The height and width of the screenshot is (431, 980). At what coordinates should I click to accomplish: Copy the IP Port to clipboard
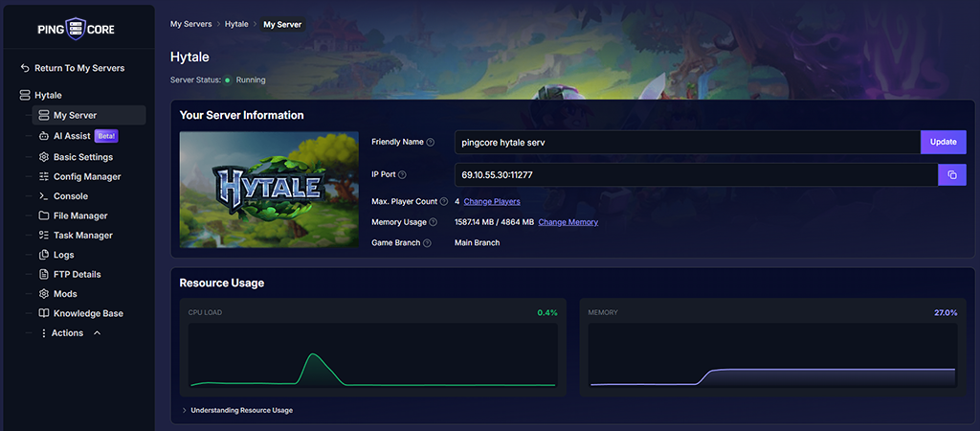(x=952, y=175)
